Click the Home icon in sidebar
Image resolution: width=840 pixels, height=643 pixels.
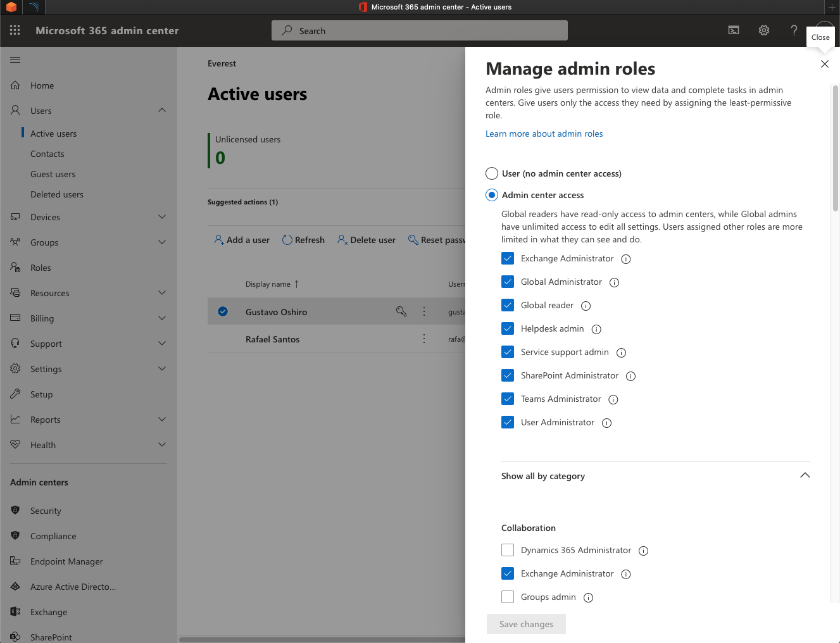click(x=16, y=85)
